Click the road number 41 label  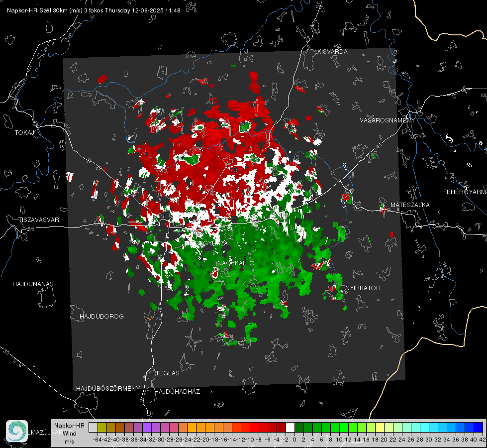pos(379,146)
